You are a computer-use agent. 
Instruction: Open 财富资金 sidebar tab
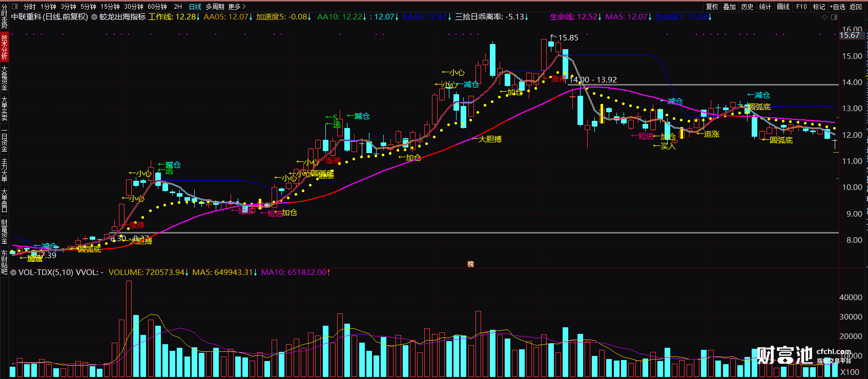4,231
